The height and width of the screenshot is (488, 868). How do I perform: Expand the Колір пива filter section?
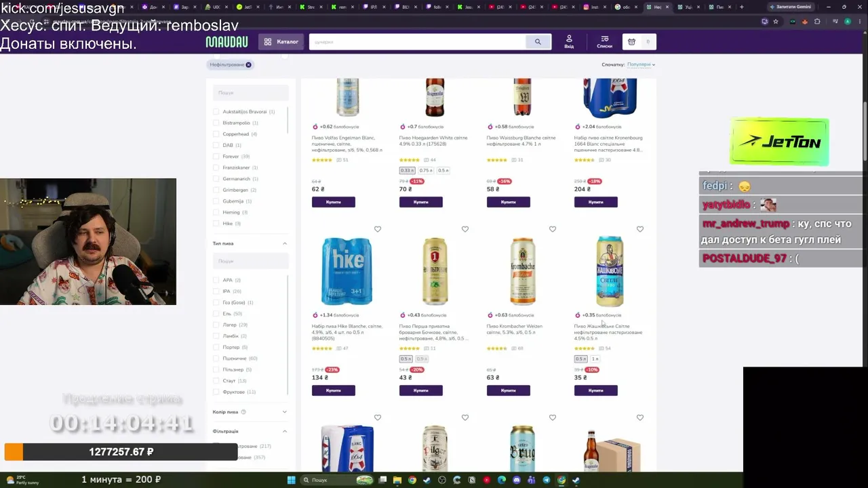click(284, 411)
